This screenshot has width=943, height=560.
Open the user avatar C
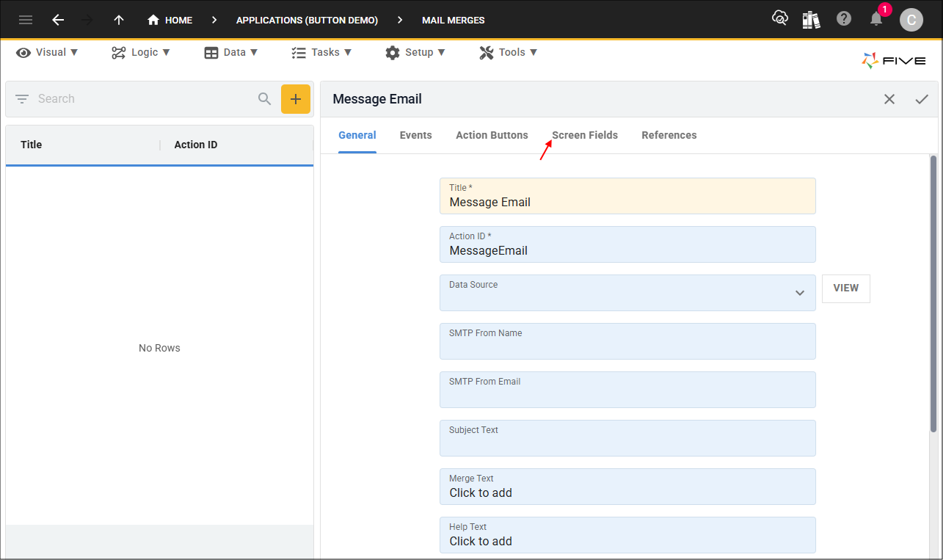pyautogui.click(x=911, y=20)
